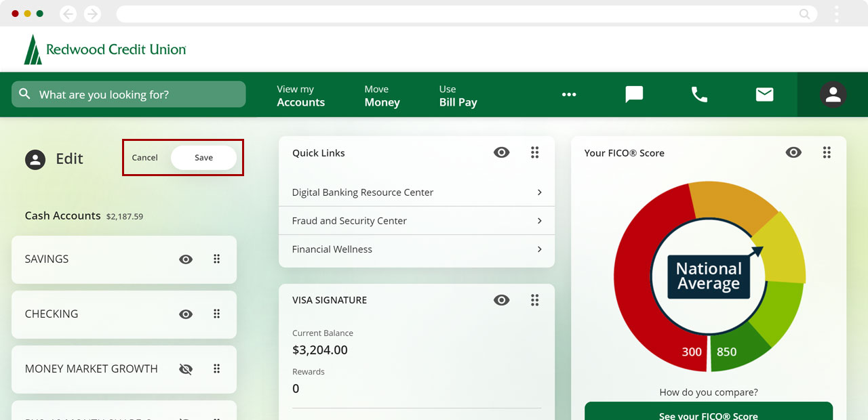Click the Edit profile icon beside Edit
The height and width of the screenshot is (420, 868).
[x=35, y=160]
